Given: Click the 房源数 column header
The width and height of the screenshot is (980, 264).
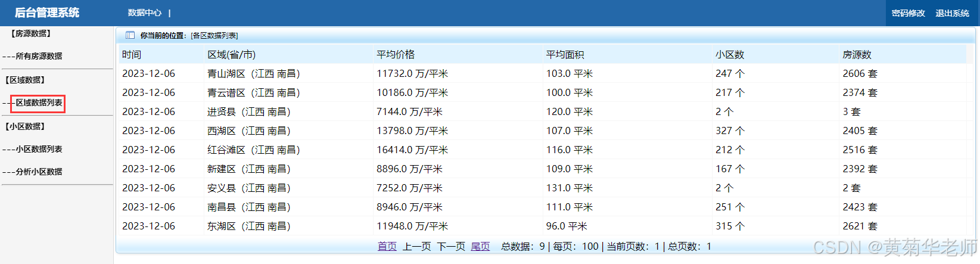Looking at the screenshot, I should coord(857,54).
